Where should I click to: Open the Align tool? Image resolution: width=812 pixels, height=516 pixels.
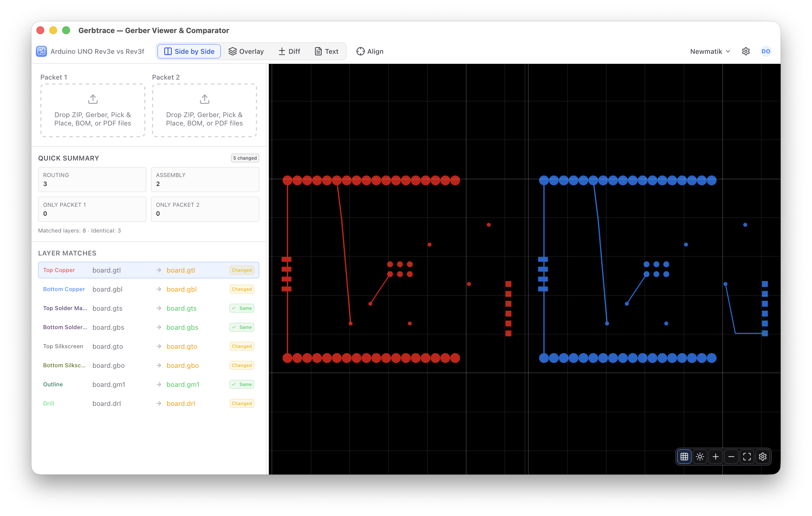click(x=370, y=51)
